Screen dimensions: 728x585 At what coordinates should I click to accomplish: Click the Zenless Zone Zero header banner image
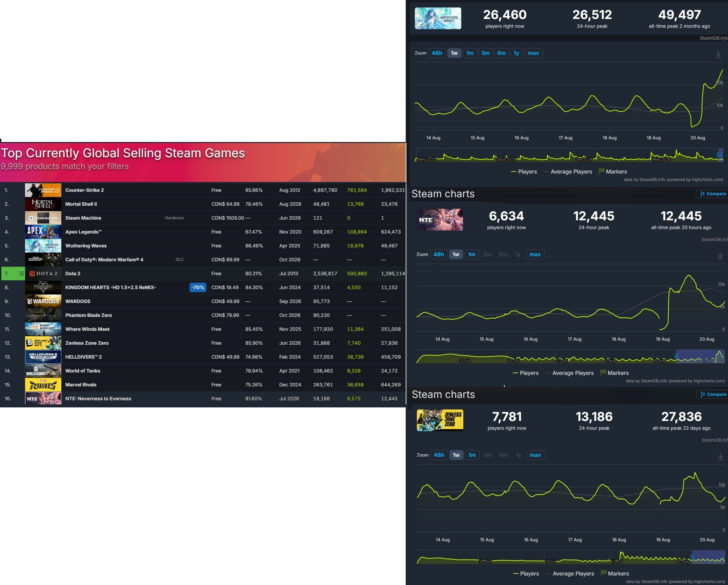(440, 420)
